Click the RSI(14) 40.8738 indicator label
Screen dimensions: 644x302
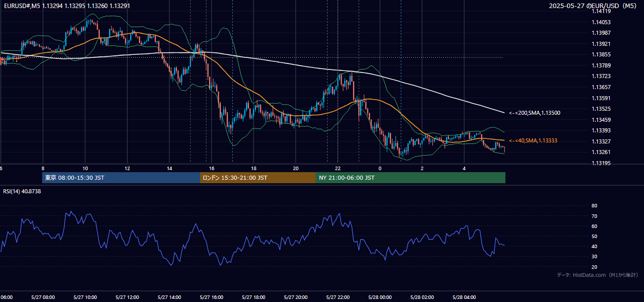(x=22, y=191)
